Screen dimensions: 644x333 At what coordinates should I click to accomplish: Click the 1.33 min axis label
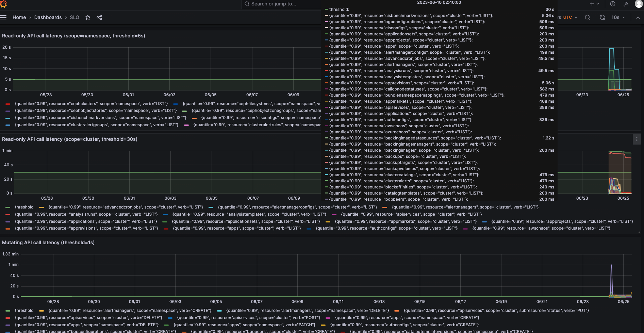pyautogui.click(x=11, y=254)
